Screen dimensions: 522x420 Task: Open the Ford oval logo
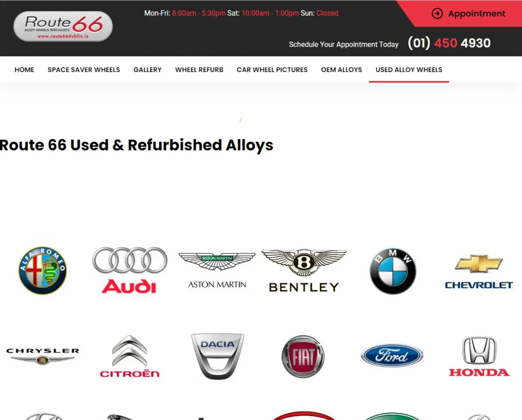391,355
